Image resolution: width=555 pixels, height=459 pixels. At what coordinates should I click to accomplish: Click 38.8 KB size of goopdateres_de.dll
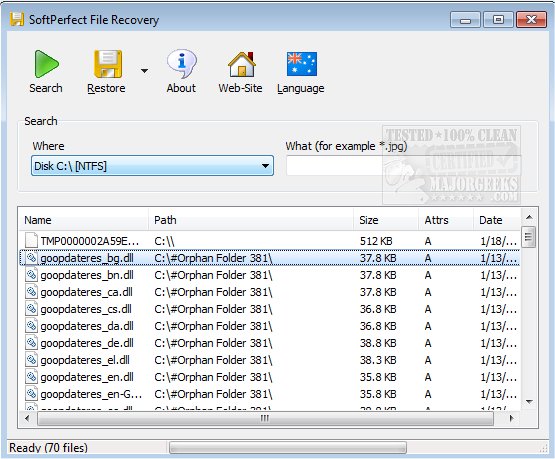(x=378, y=343)
